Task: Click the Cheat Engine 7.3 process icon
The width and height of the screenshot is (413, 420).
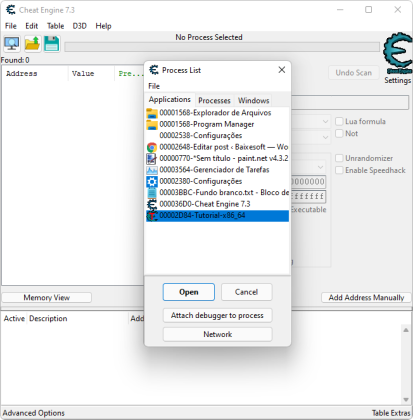Action: click(152, 204)
